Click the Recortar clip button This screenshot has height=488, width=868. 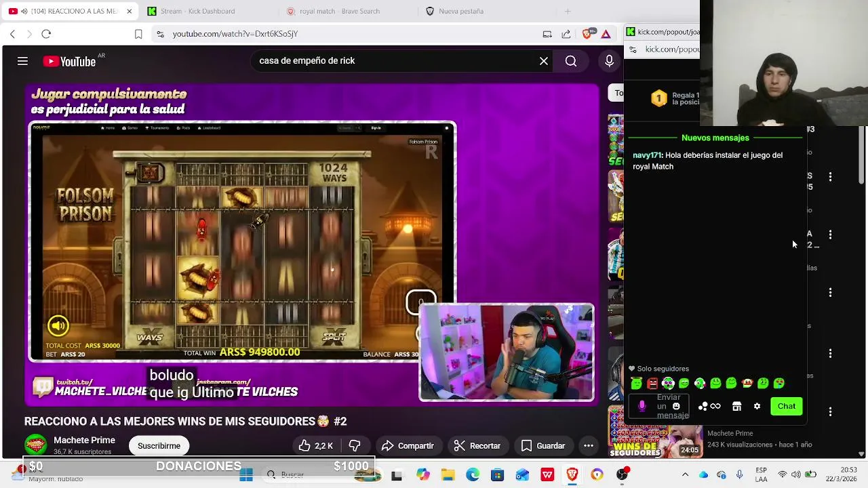[477, 445]
